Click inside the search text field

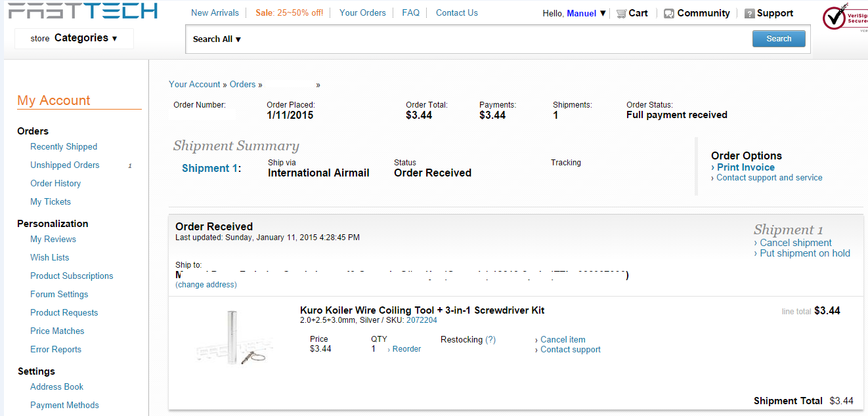[492, 39]
